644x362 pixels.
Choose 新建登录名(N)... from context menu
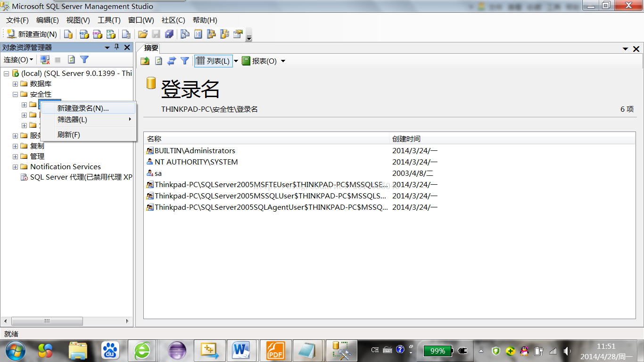coord(89,108)
